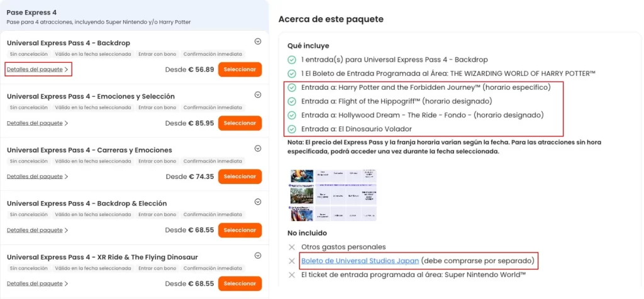Open Detalles del paquete for XR Ride pass

37,283
